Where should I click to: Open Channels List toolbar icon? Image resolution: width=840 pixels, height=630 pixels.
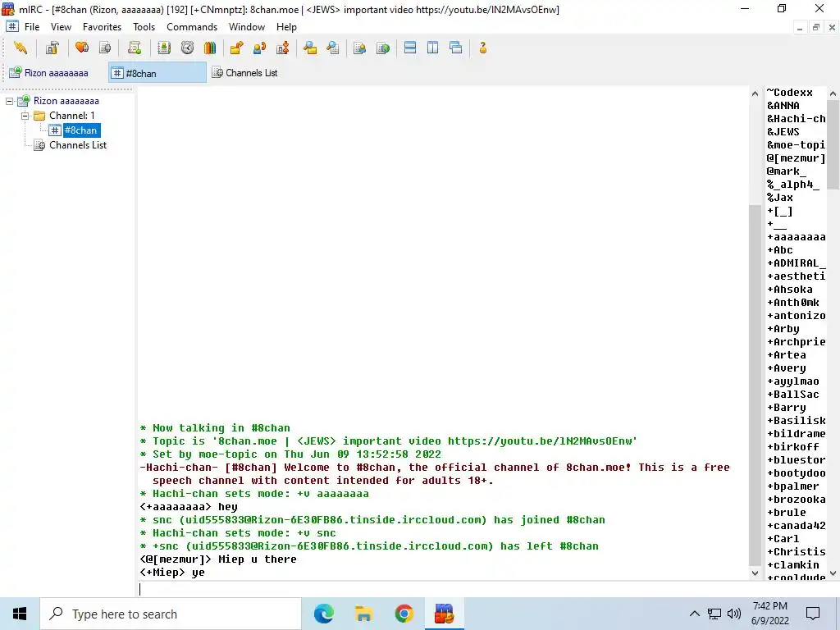(x=105, y=48)
